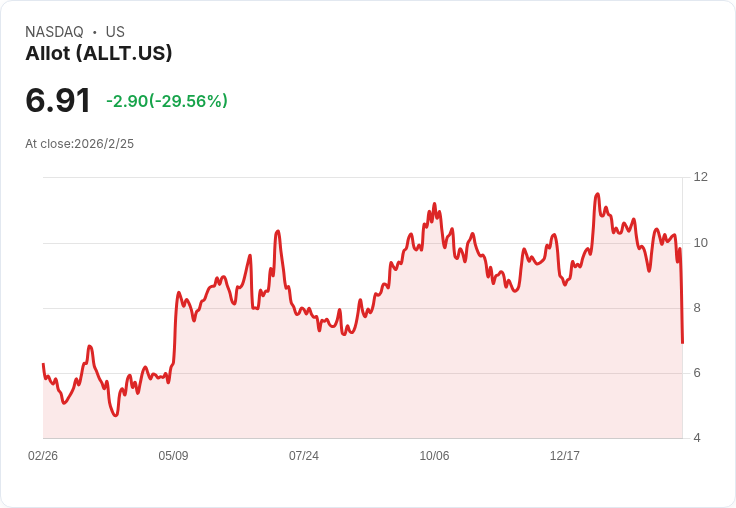The image size is (736, 508).
Task: Click the 07/24 date axis label
Action: [304, 456]
